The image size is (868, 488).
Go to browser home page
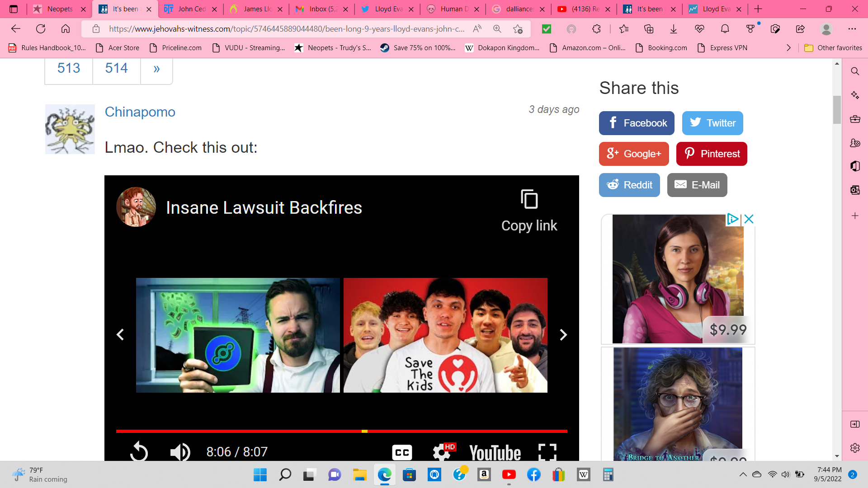(66, 29)
